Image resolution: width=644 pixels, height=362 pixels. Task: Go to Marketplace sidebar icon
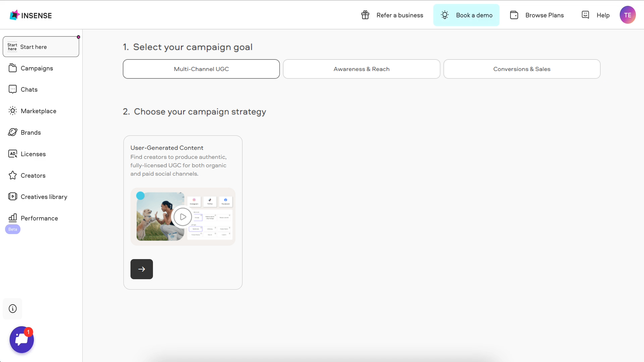[x=13, y=111]
